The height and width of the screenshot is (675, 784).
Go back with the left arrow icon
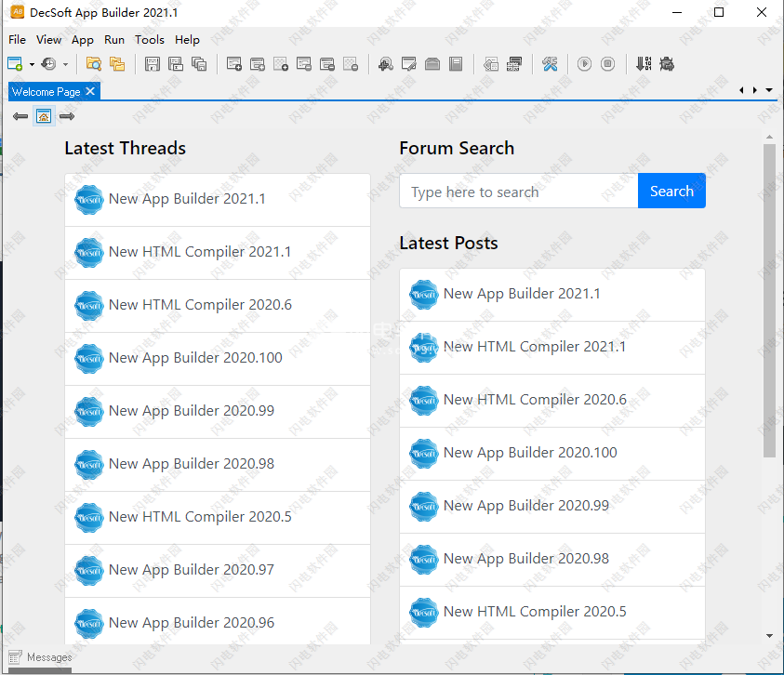pyautogui.click(x=20, y=116)
